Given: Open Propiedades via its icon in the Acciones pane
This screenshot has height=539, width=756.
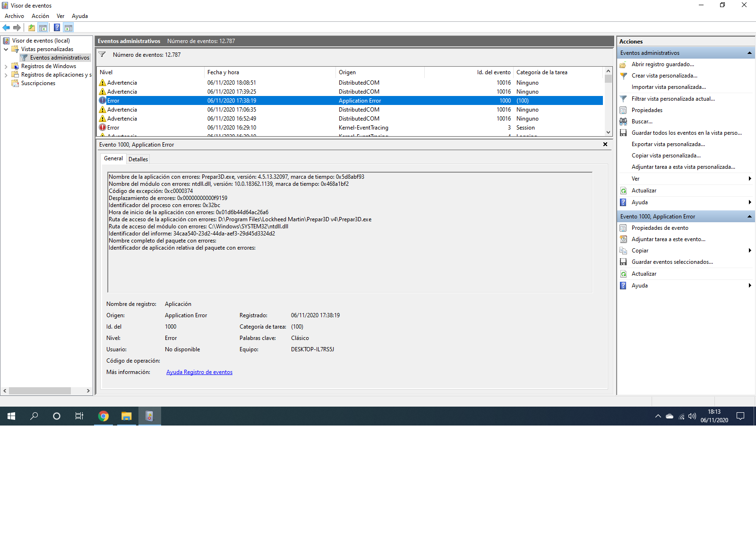Looking at the screenshot, I should click(623, 110).
